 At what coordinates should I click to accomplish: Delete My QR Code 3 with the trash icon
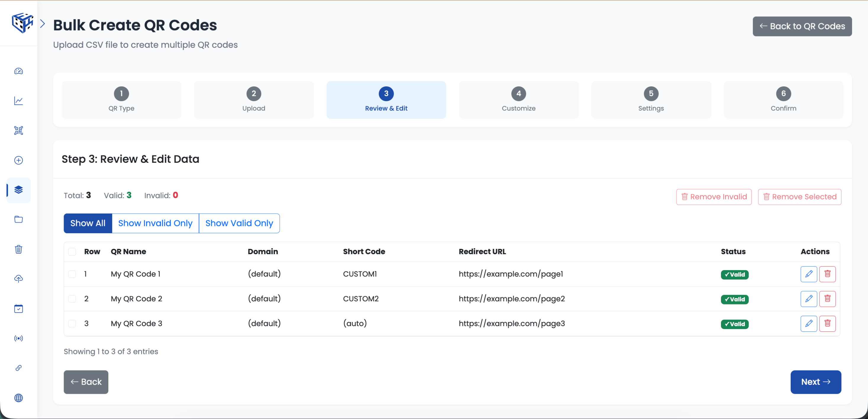point(828,323)
